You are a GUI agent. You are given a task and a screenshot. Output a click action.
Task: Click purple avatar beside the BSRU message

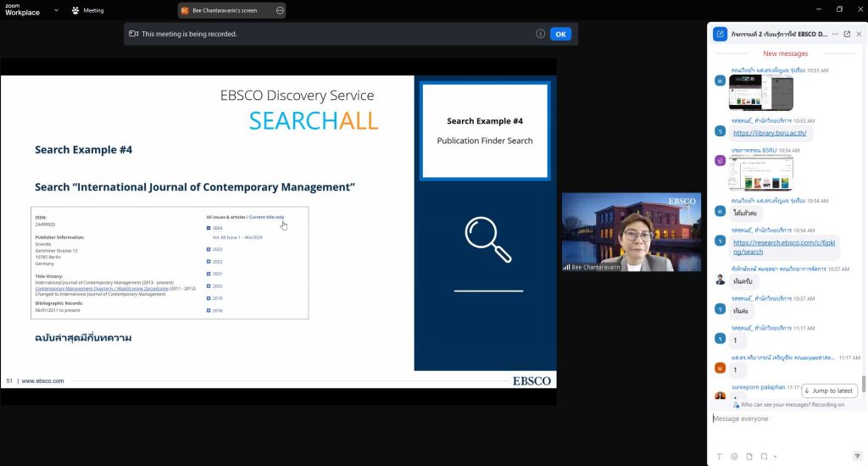720,160
